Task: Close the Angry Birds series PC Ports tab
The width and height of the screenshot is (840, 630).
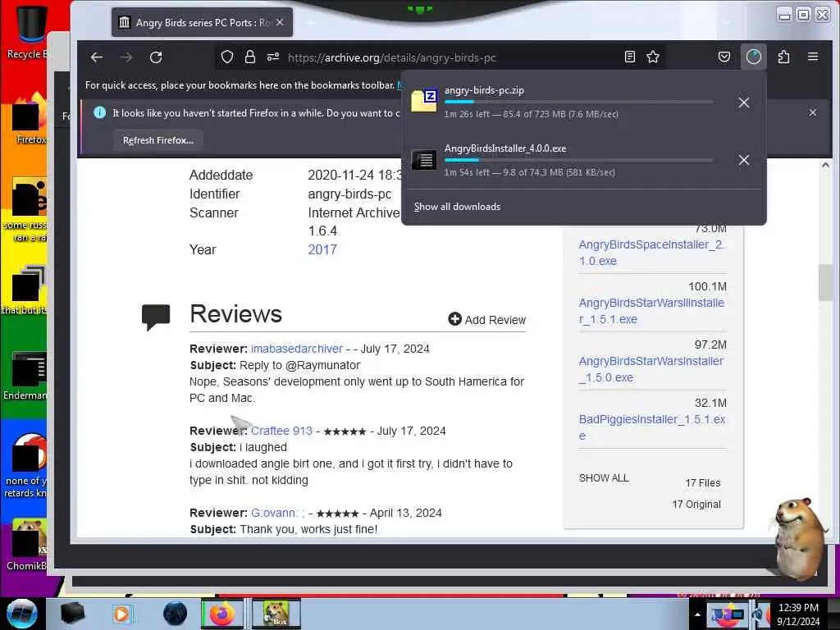Action: [x=280, y=22]
